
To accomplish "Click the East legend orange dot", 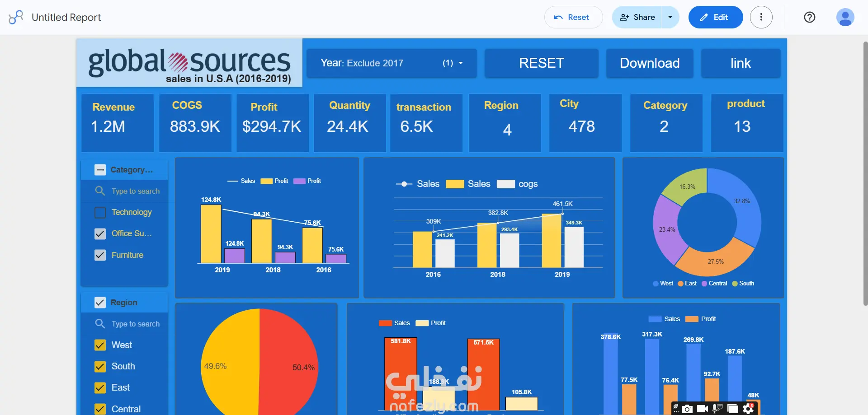I will (680, 284).
